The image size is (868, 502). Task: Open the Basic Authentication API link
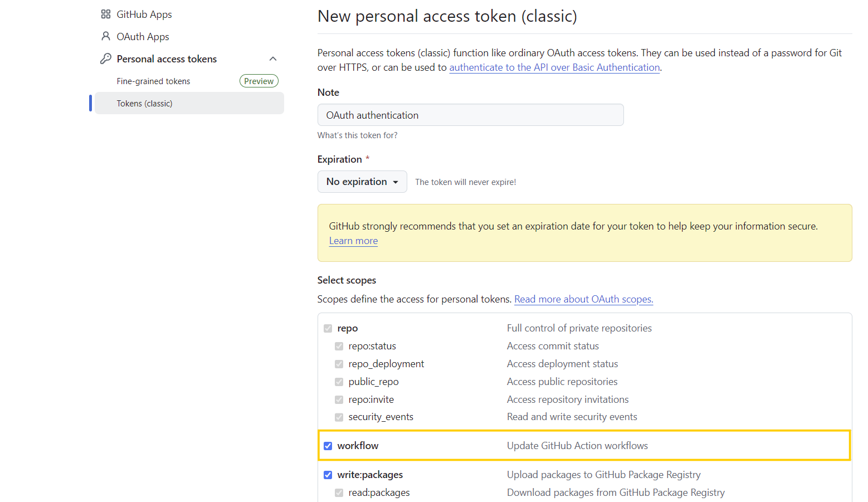pyautogui.click(x=554, y=67)
